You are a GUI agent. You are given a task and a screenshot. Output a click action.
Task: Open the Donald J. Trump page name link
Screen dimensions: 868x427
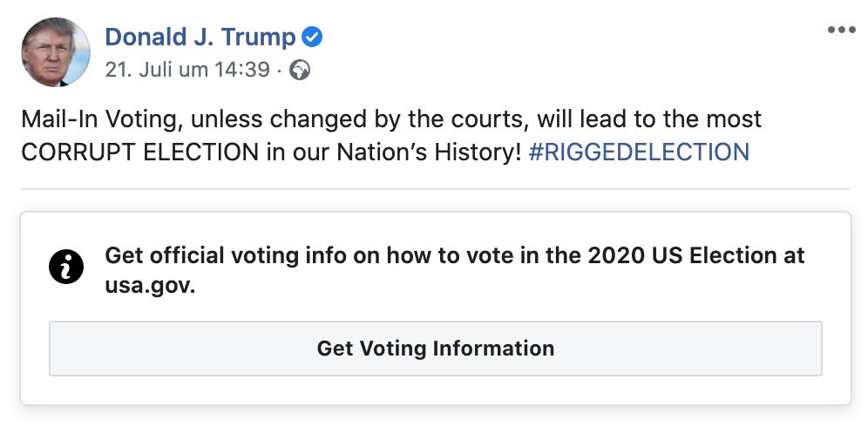click(x=200, y=37)
